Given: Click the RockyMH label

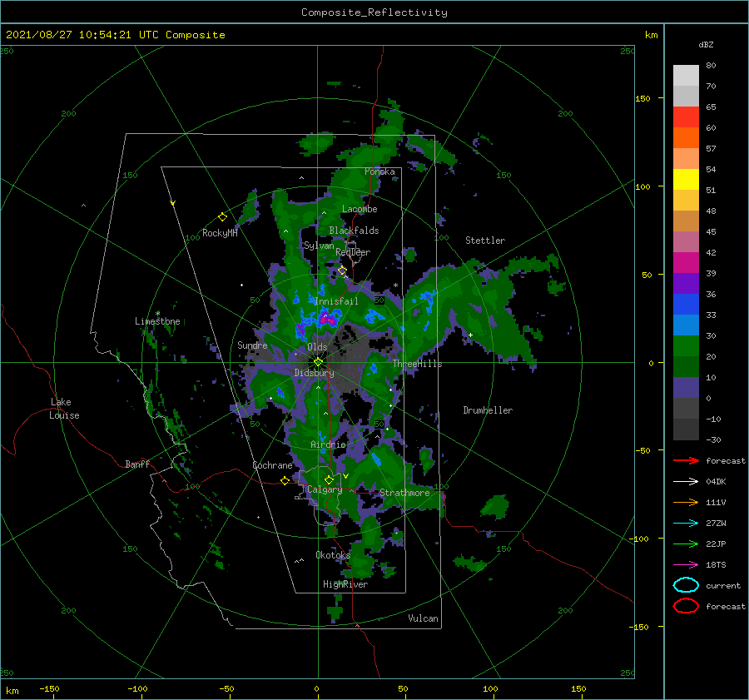Looking at the screenshot, I should (220, 233).
